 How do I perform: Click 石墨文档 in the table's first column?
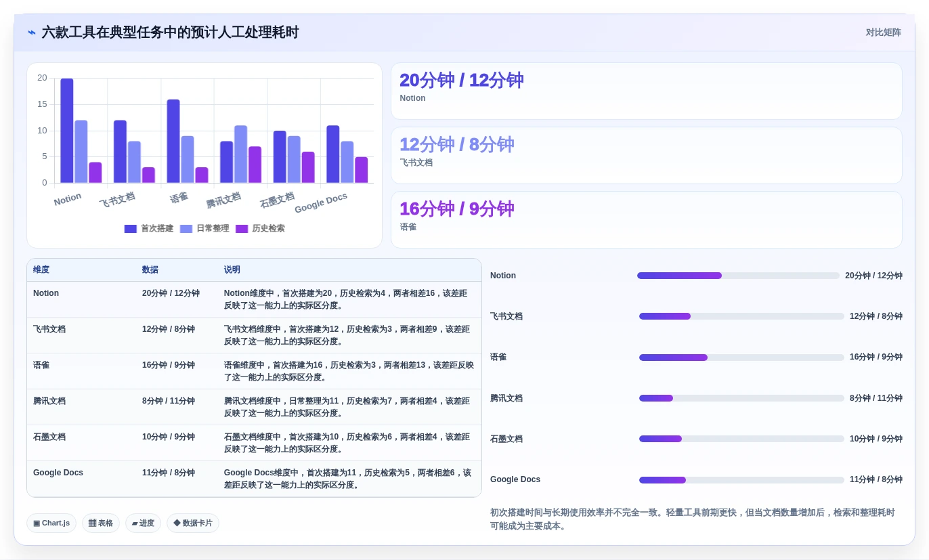coord(49,437)
